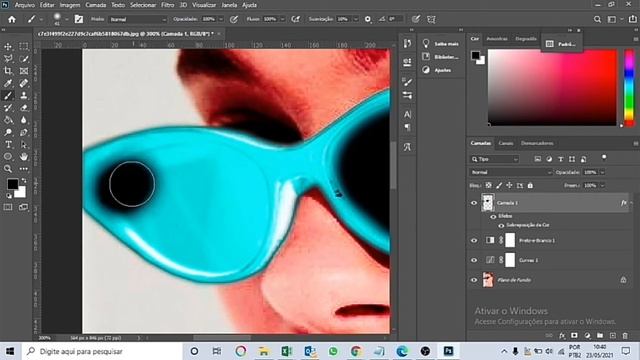Hide the Preto e Branco 1 layer

tap(474, 240)
